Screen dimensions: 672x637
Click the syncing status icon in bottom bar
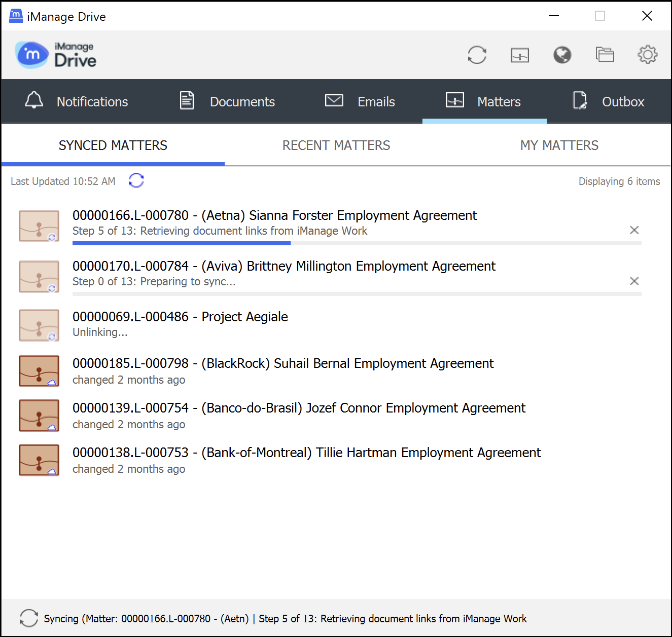pyautogui.click(x=29, y=618)
